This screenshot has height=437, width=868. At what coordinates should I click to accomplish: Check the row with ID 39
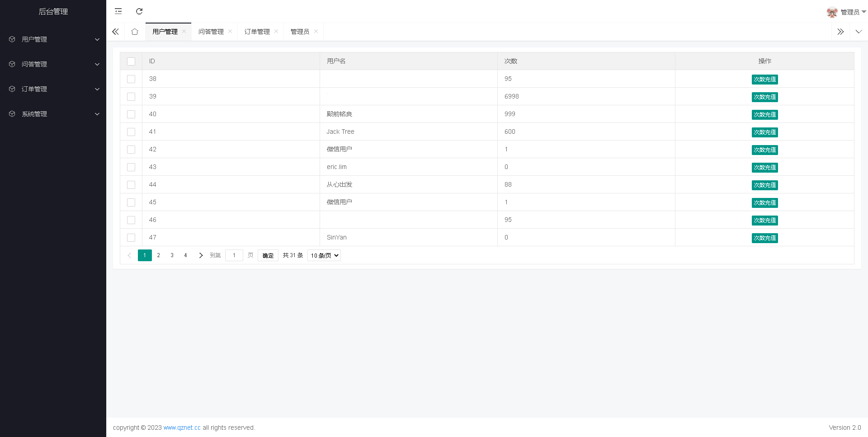(x=131, y=97)
